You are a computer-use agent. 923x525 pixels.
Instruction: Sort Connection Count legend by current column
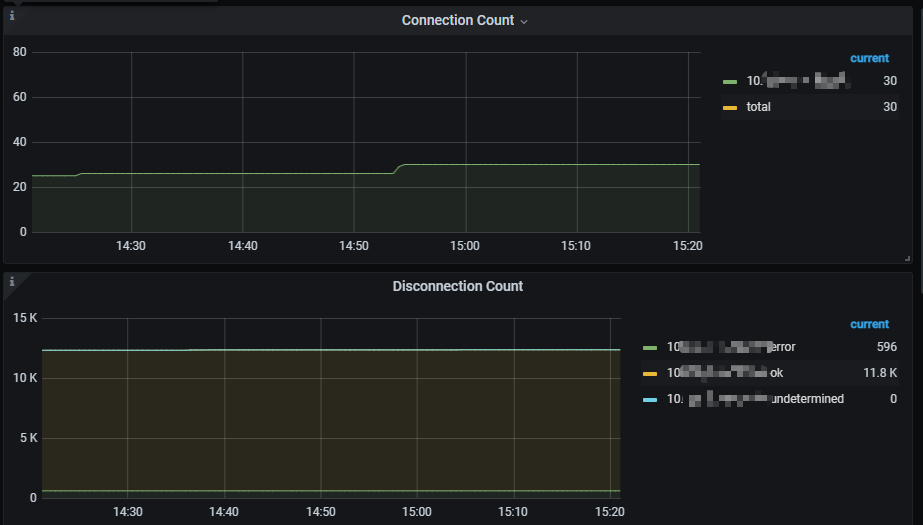coord(869,58)
